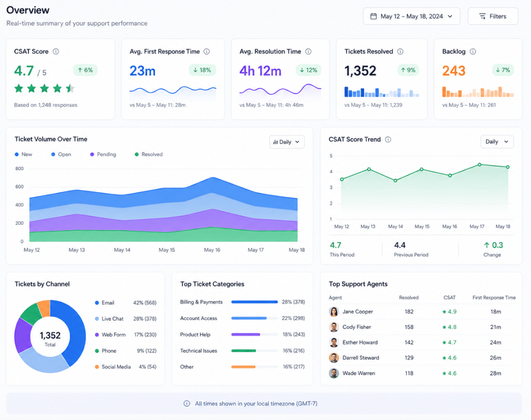This screenshot has height=420, width=531.
Task: Open the Daily dropdown in CSAT Score Trend
Action: [497, 142]
